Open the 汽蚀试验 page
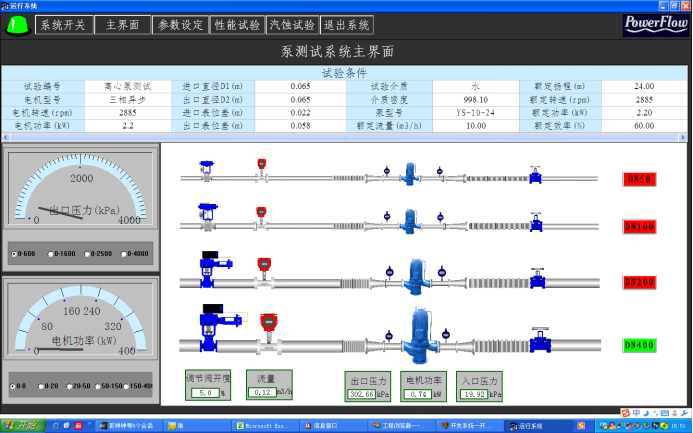The image size is (693, 433). (292, 25)
